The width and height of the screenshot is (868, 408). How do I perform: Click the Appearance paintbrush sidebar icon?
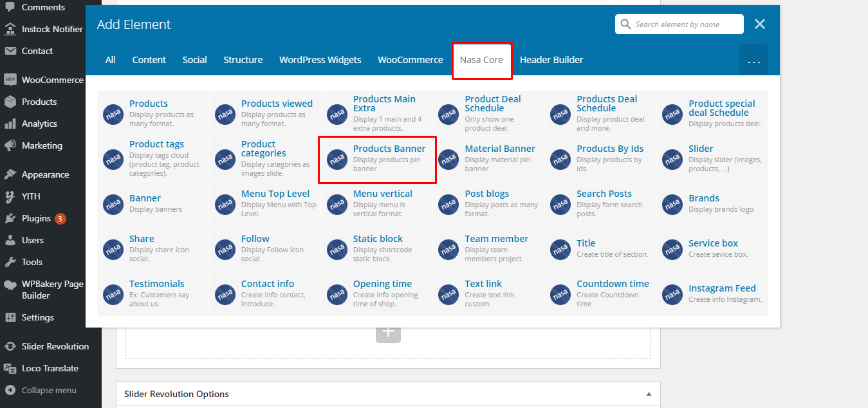[x=10, y=174]
